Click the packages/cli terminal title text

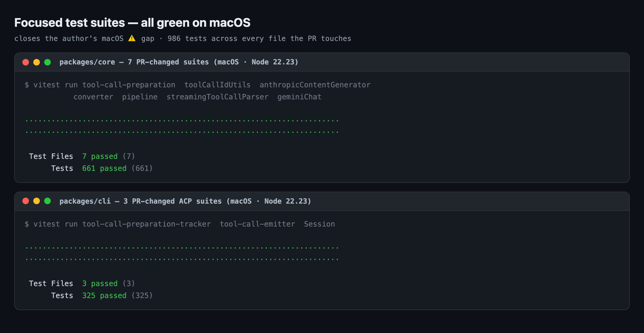[x=185, y=201]
